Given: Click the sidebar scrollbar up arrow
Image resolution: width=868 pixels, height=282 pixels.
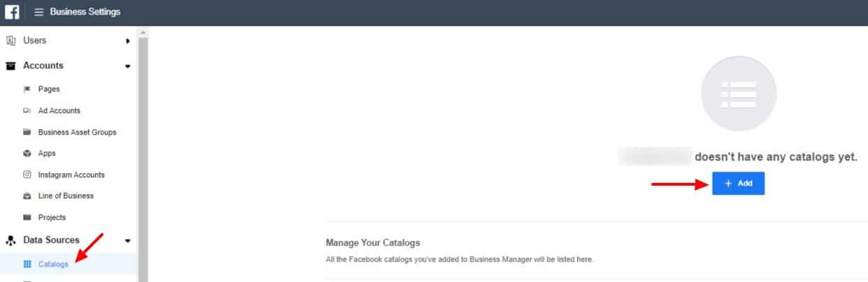Looking at the screenshot, I should click(143, 32).
